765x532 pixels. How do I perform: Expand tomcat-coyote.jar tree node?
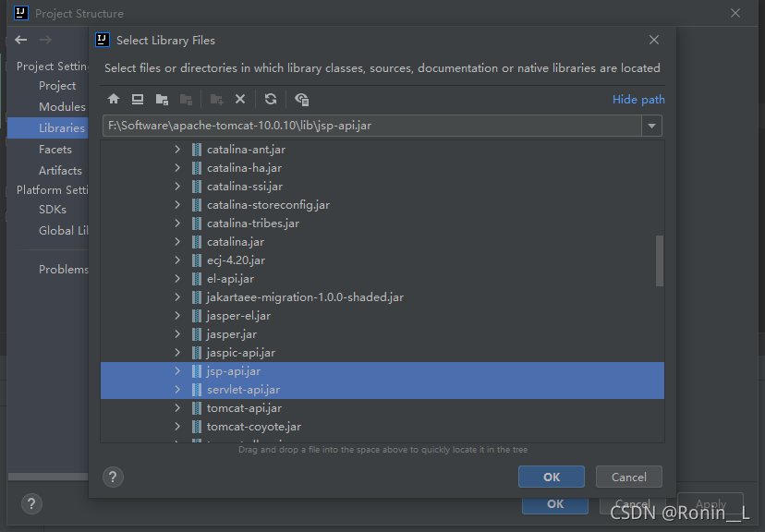tap(177, 427)
